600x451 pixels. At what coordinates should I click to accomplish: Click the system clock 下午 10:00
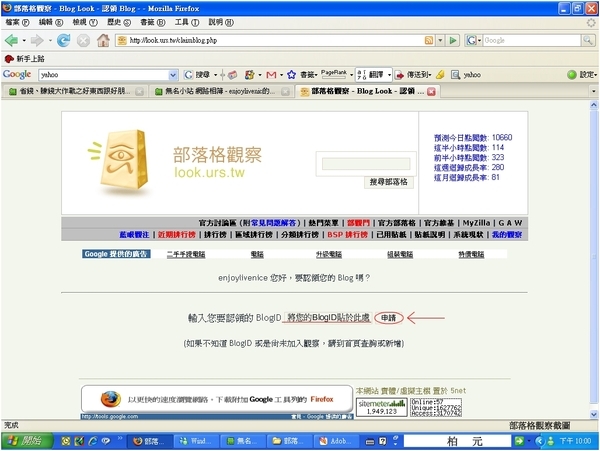[x=575, y=441]
